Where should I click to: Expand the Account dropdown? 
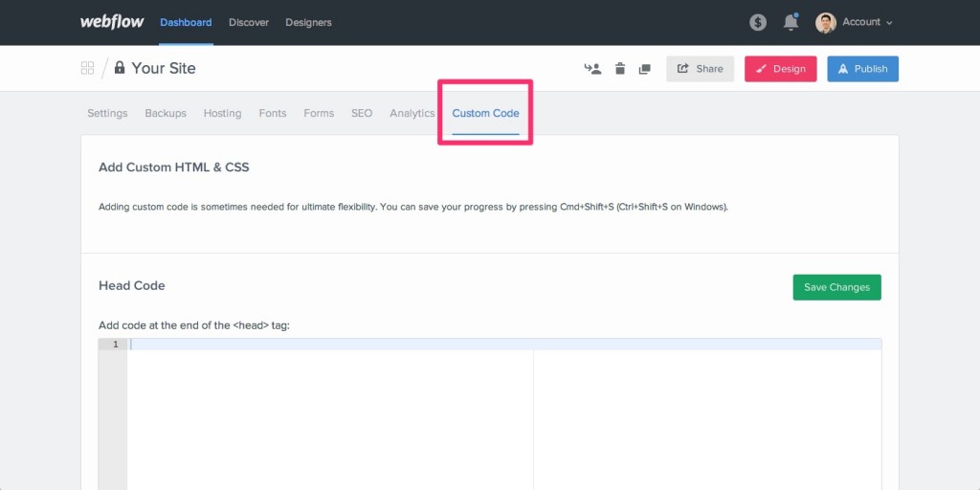(867, 22)
